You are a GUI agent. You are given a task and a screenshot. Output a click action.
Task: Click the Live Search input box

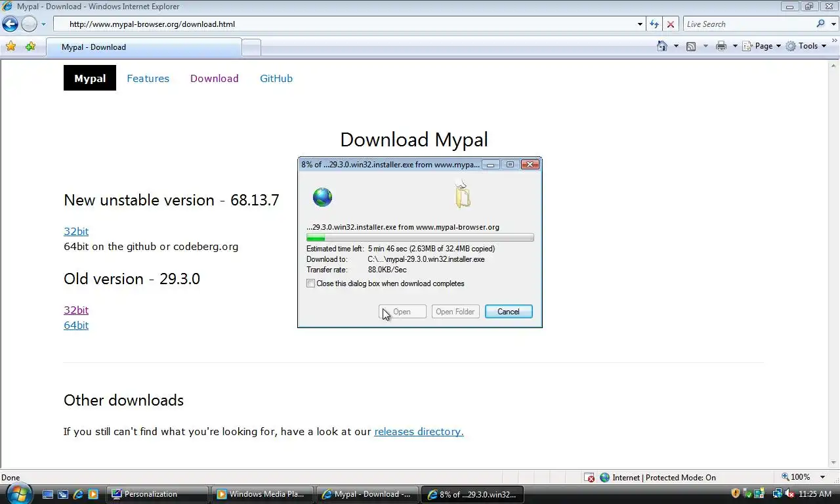(748, 24)
